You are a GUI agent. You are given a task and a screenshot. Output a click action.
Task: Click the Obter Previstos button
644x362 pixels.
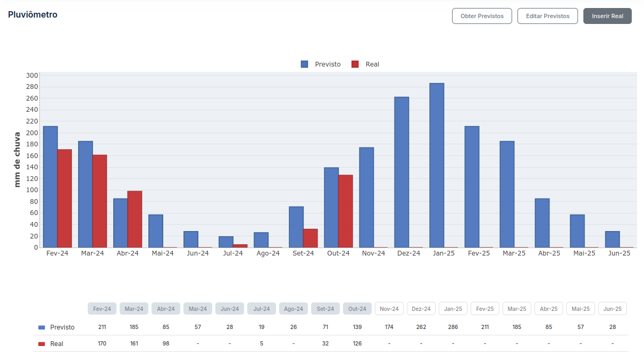pos(482,16)
